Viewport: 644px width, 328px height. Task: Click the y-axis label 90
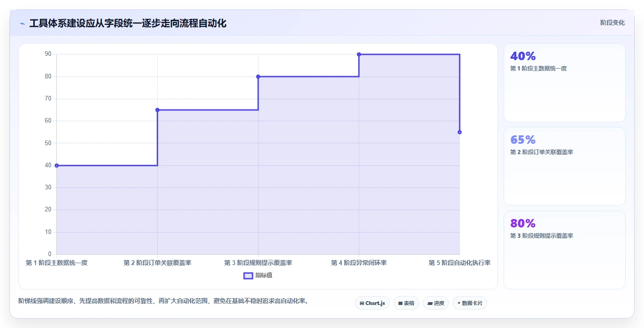(x=48, y=54)
